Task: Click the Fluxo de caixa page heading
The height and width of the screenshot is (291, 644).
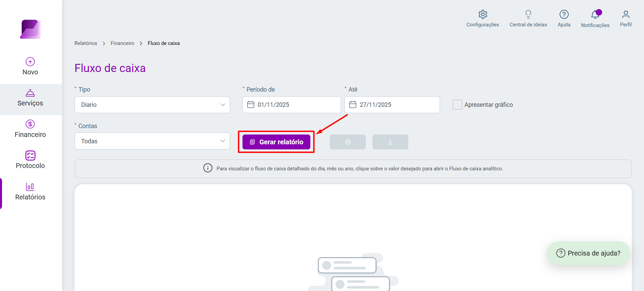Action: tap(110, 68)
